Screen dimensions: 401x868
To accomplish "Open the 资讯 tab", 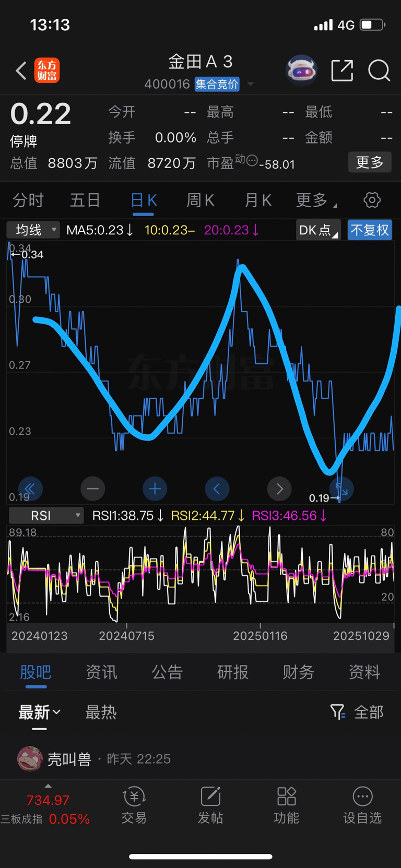I will [101, 672].
